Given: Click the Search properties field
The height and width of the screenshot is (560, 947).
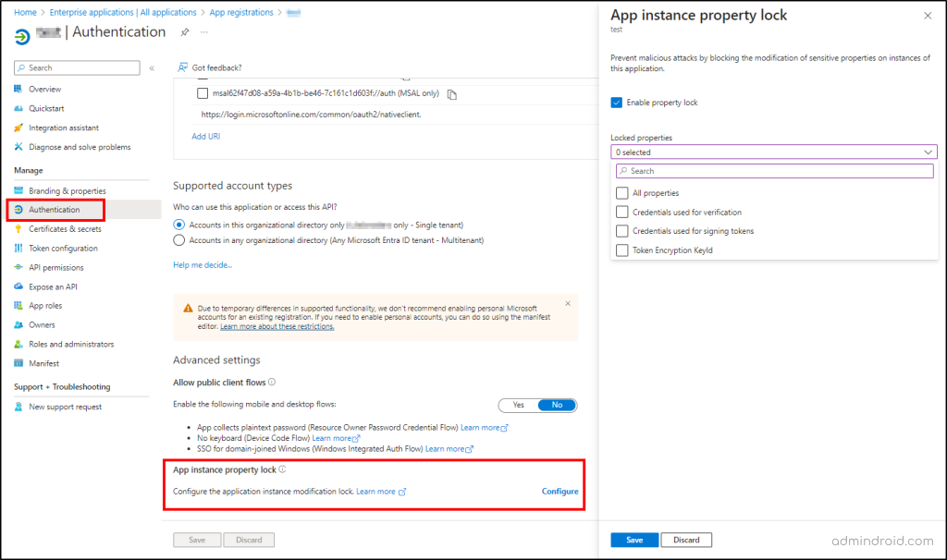Looking at the screenshot, I should [x=773, y=171].
